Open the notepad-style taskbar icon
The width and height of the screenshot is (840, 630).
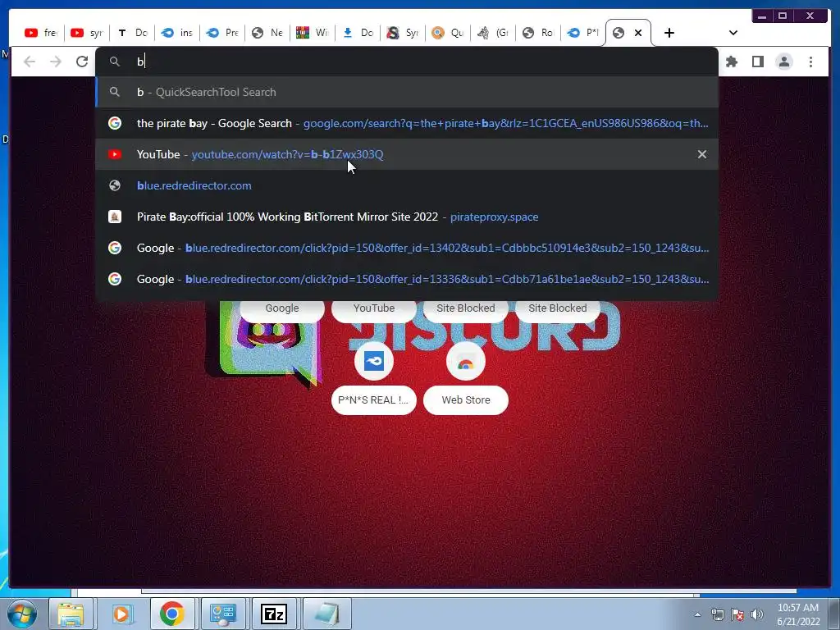tap(326, 614)
